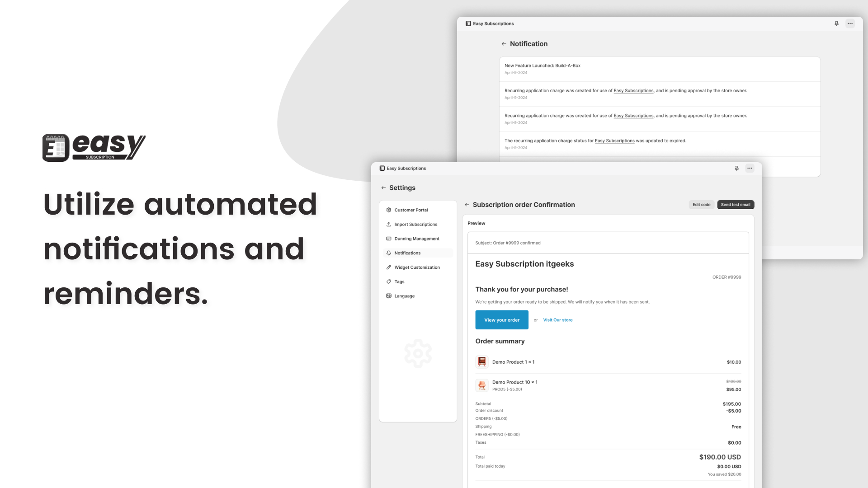Expand the expired charge status notification
868x488 pixels.
(659, 144)
